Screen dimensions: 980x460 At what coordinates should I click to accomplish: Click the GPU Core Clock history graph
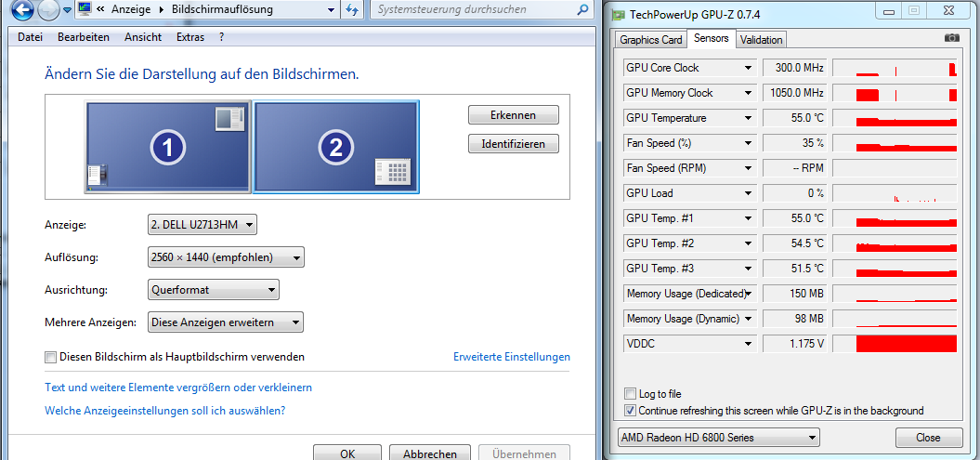tap(895, 68)
